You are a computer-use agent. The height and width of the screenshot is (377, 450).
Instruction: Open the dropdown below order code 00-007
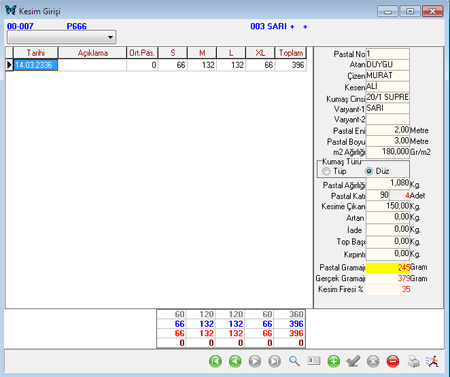(x=61, y=37)
